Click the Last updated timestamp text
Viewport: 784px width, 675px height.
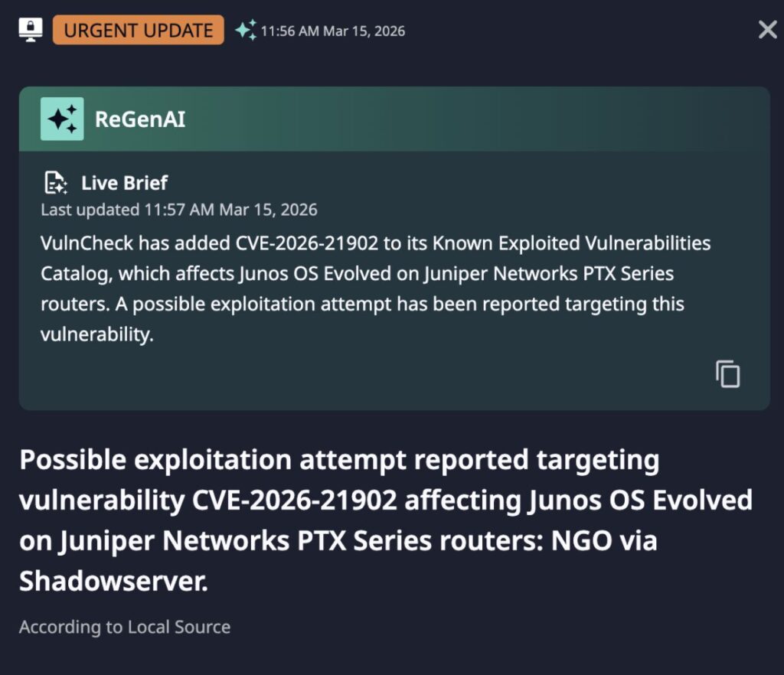[178, 209]
